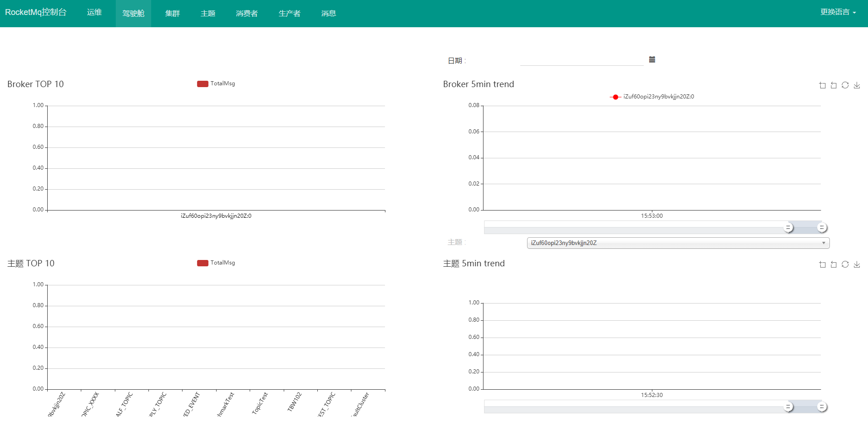
Task: Go to the 运维 operations page
Action: click(94, 12)
